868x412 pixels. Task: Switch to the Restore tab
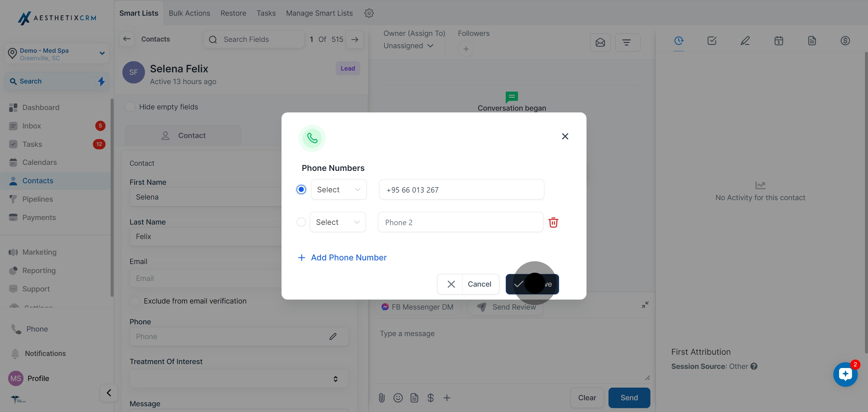233,13
